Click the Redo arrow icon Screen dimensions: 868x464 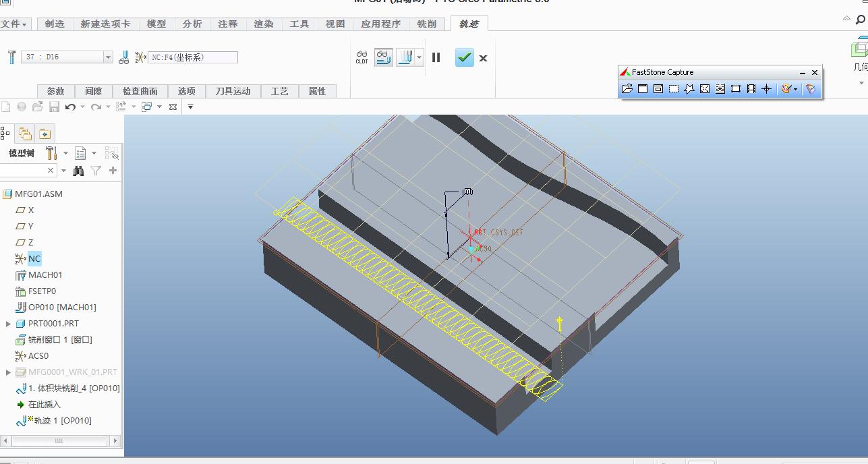pos(96,107)
